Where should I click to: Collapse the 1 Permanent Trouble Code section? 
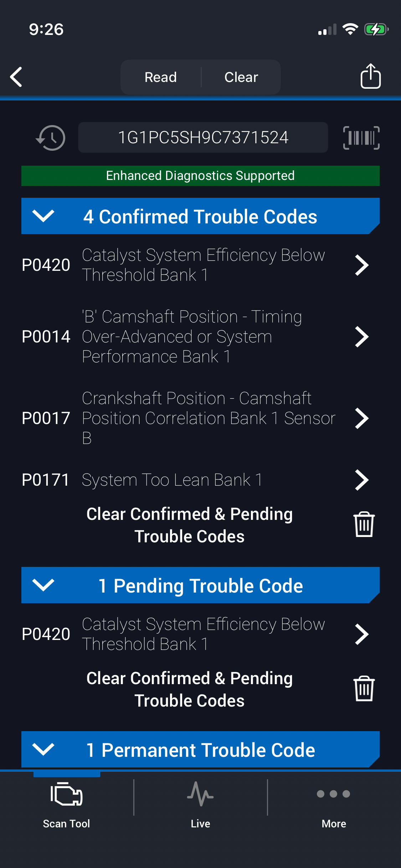pos(43,749)
